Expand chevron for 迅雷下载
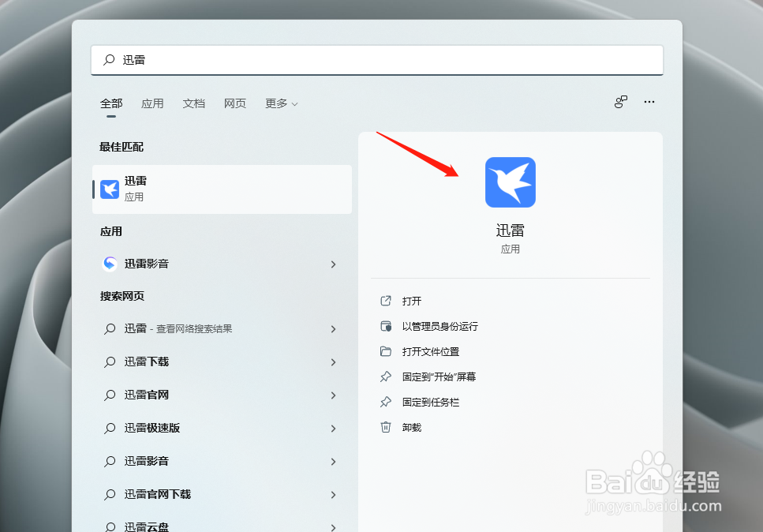The width and height of the screenshot is (763, 532). (333, 362)
